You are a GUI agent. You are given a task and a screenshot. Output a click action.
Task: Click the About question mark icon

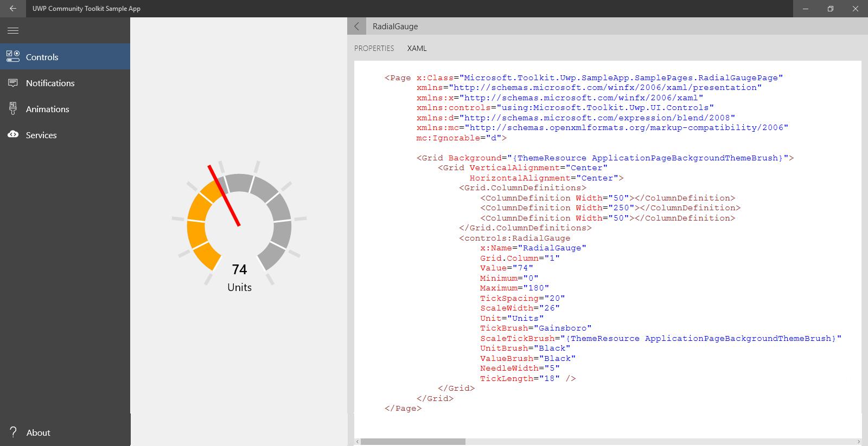tap(14, 432)
